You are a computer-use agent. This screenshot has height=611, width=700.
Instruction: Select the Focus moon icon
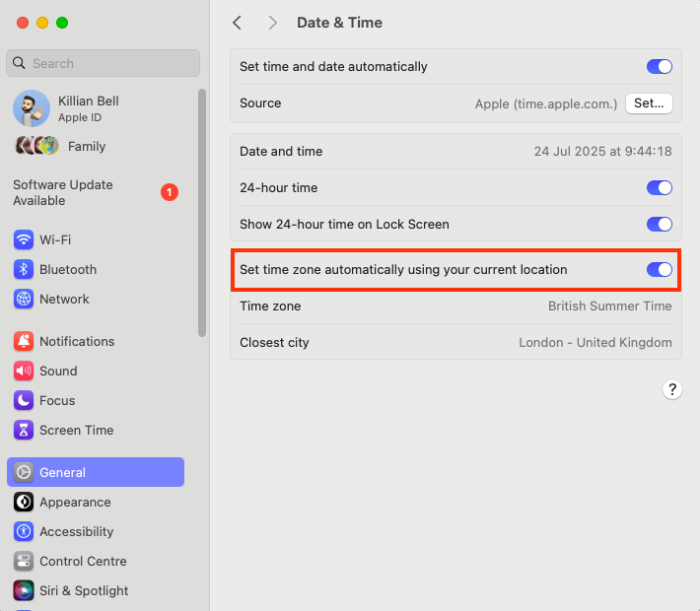click(24, 400)
